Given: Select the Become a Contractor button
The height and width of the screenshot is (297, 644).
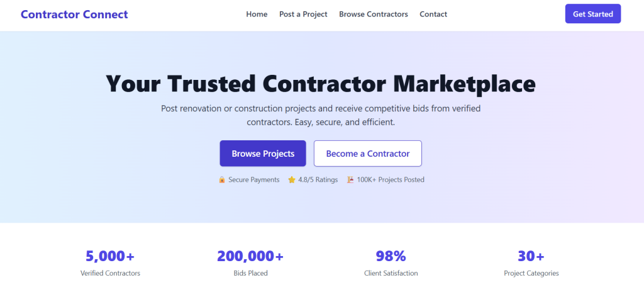Looking at the screenshot, I should tap(367, 154).
